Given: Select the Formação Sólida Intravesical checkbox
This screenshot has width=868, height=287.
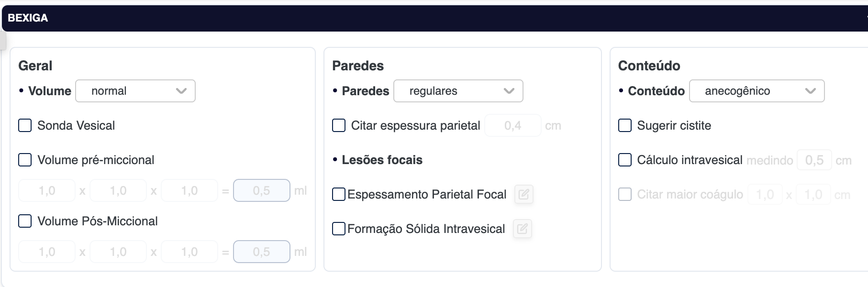Looking at the screenshot, I should click(339, 229).
